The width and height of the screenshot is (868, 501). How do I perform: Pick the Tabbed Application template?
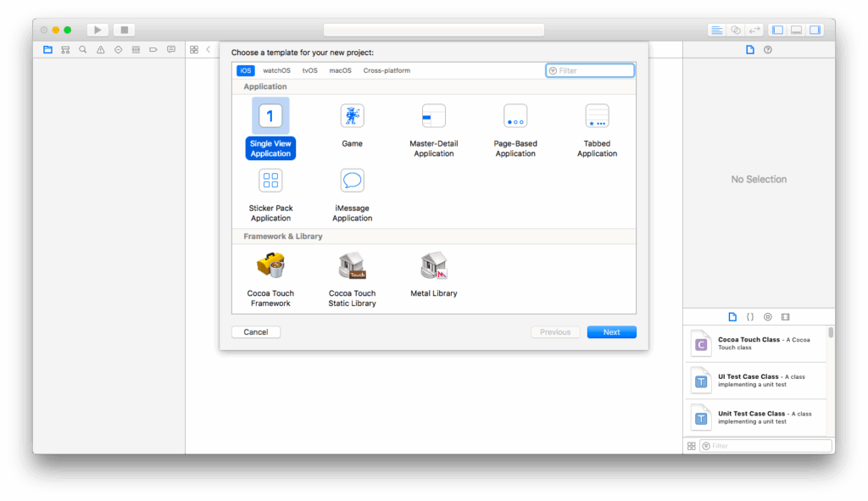597,116
